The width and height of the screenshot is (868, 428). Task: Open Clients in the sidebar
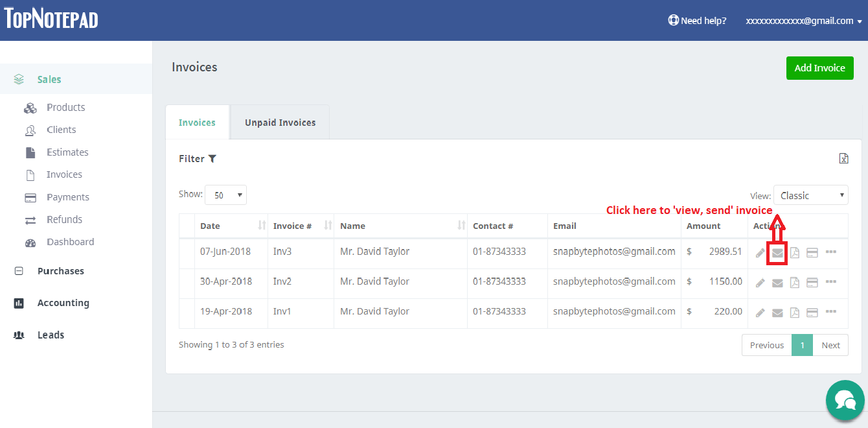(61, 130)
